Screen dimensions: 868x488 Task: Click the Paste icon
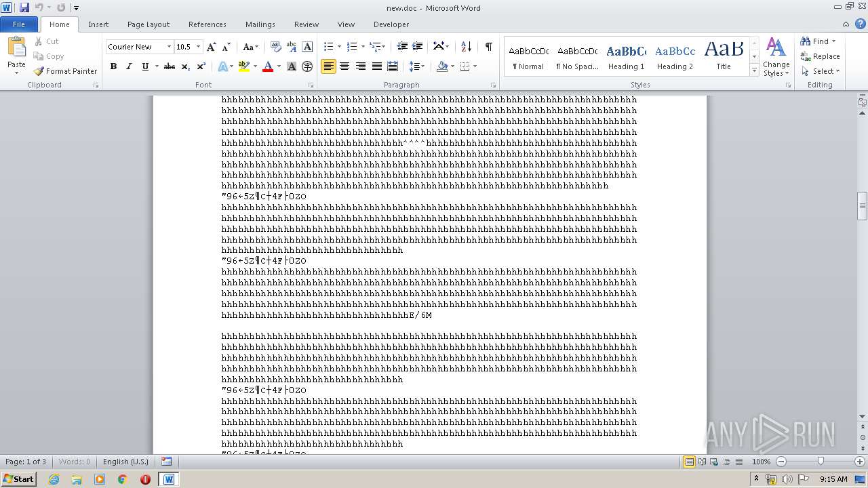point(16,47)
